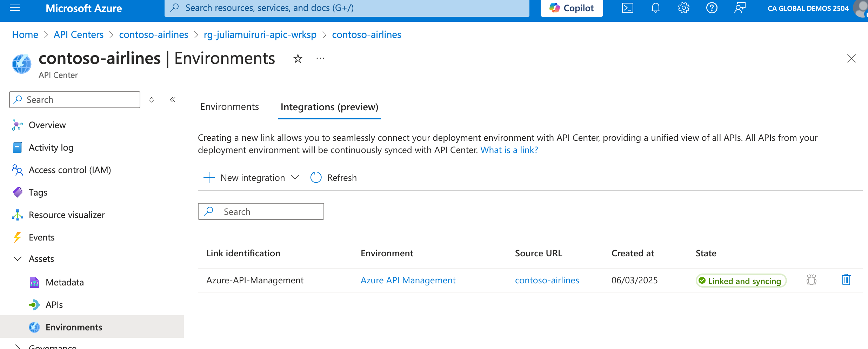Collapse the sidebar with double chevron

click(173, 100)
